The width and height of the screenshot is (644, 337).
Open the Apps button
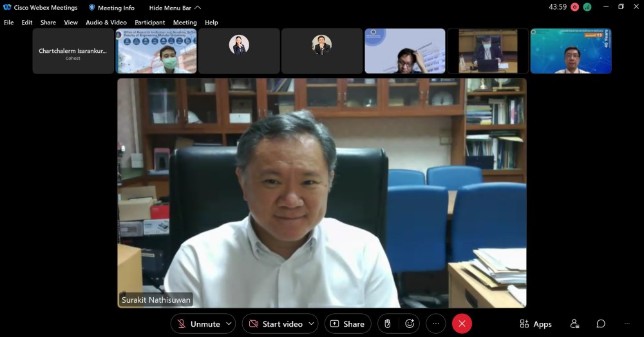click(536, 324)
